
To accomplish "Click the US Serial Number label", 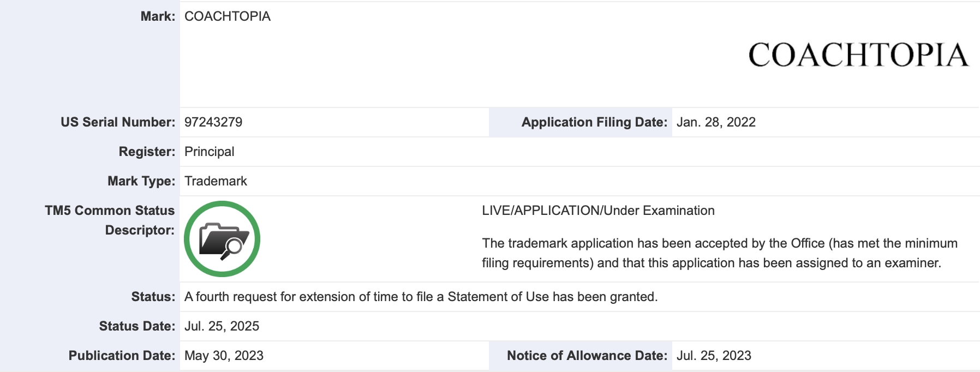I will [118, 122].
